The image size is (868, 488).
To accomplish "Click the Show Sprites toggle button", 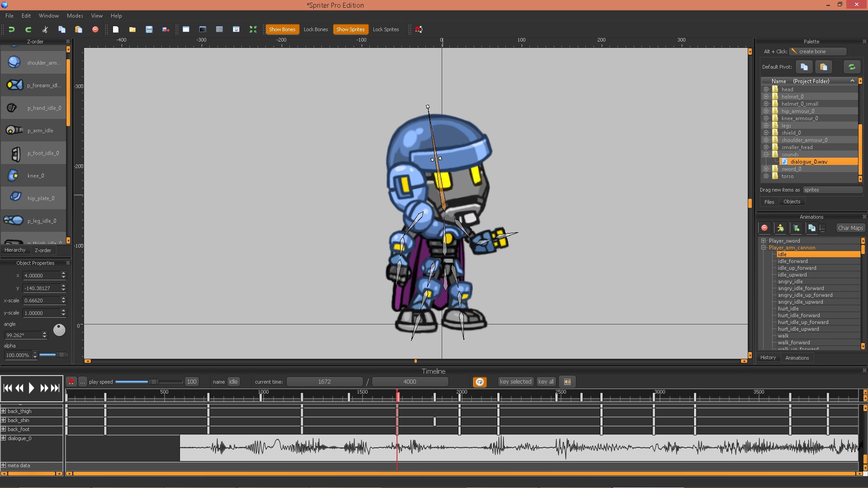I will (x=350, y=29).
